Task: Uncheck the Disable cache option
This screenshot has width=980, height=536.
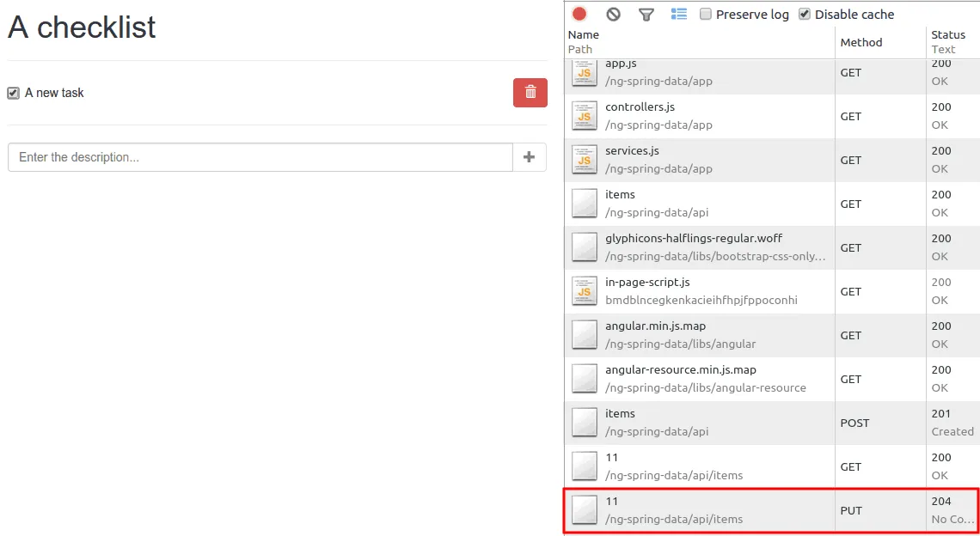Action: pos(805,14)
